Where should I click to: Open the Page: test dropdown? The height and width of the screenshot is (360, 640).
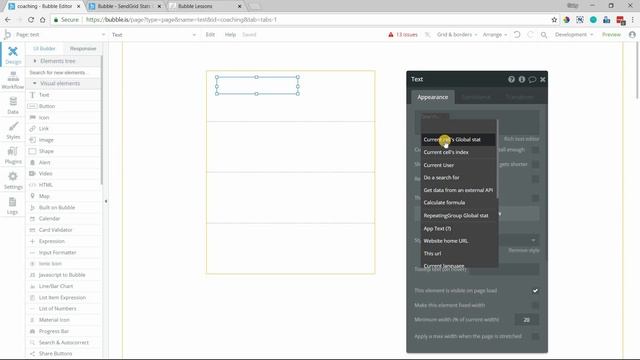pyautogui.click(x=60, y=35)
